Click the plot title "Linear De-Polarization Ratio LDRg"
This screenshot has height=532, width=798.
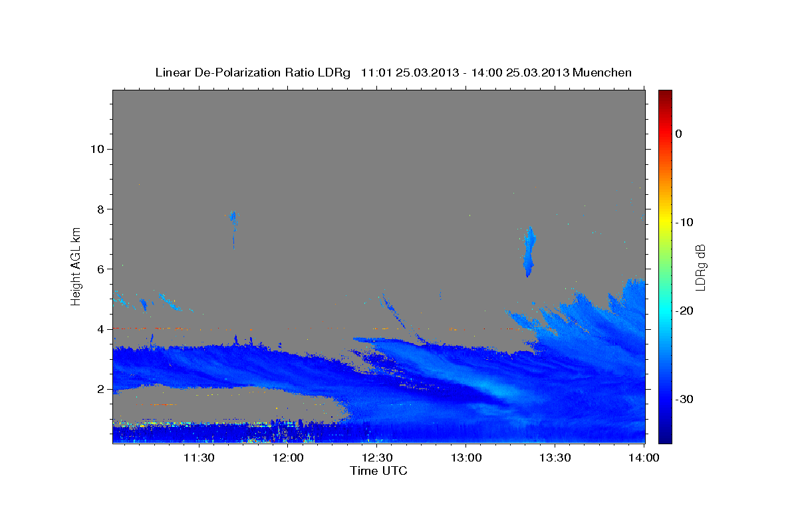click(253, 72)
